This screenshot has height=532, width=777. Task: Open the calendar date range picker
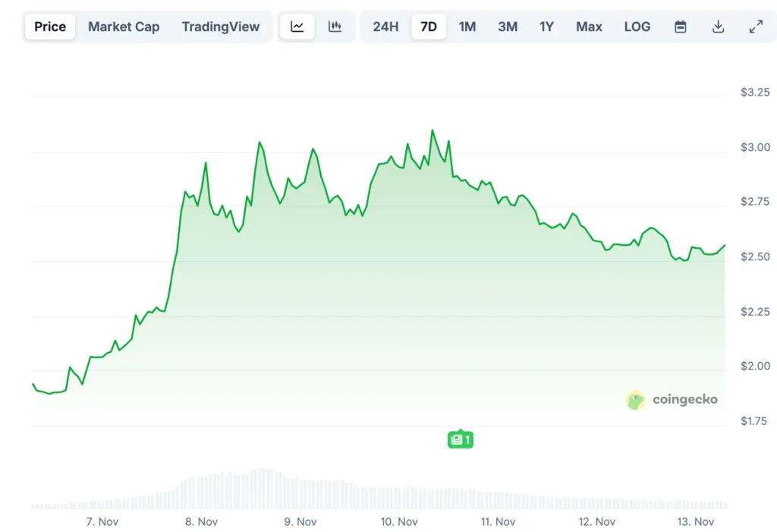[x=680, y=26]
